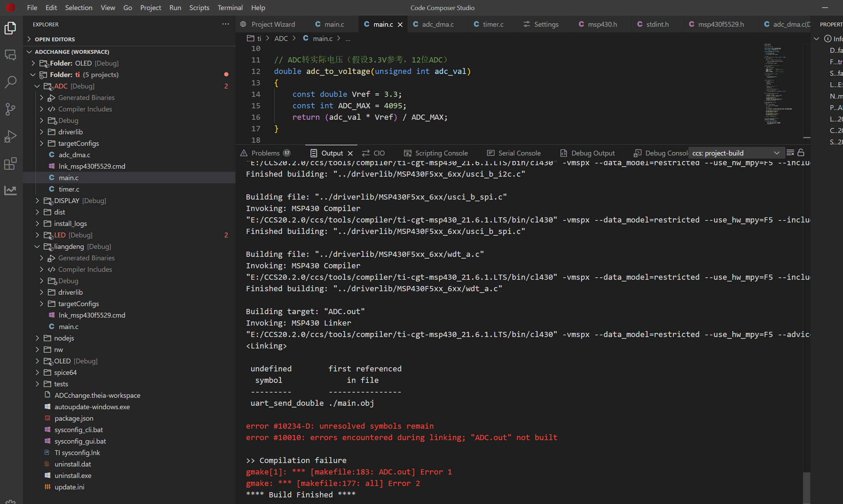The width and height of the screenshot is (843, 504).
Task: Open the Search view in activity bar
Action: (x=10, y=82)
